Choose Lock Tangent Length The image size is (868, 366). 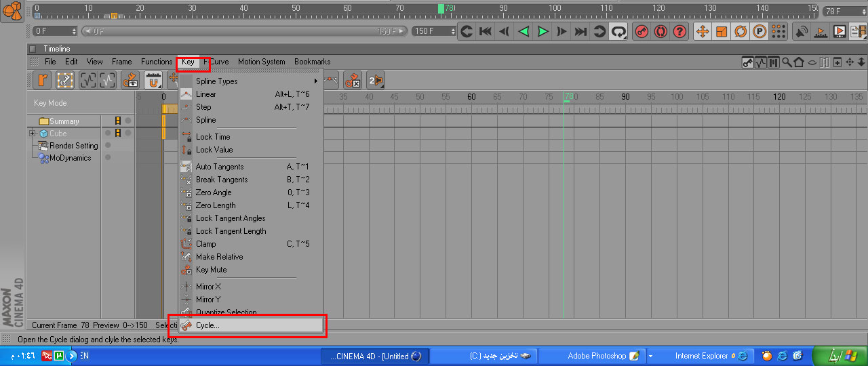251,231
